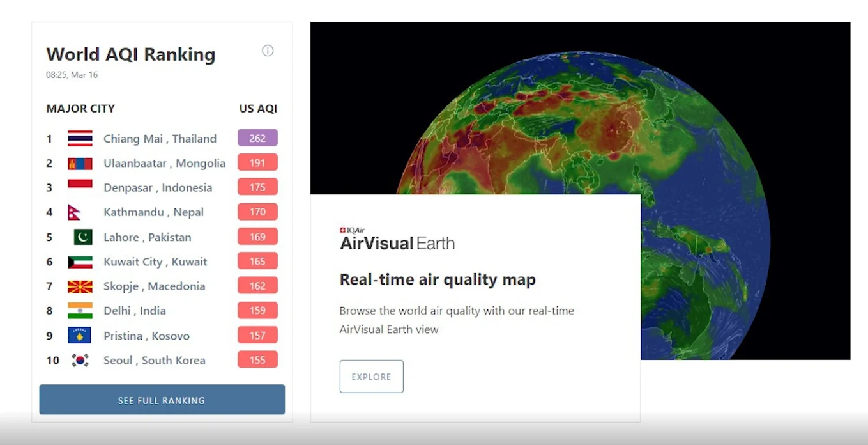Click the Nepal flag icon
Viewport: 868px width, 445px height.
pyautogui.click(x=74, y=212)
